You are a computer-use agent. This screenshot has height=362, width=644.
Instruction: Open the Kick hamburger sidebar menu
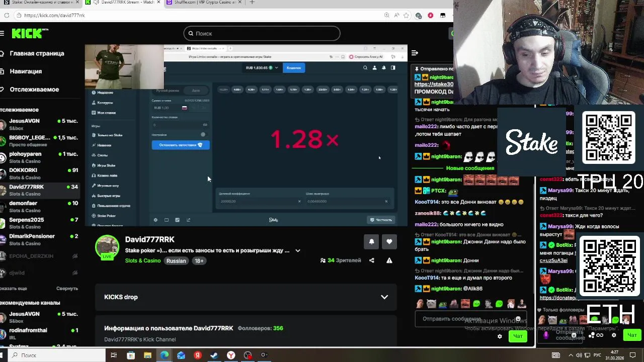(3, 33)
